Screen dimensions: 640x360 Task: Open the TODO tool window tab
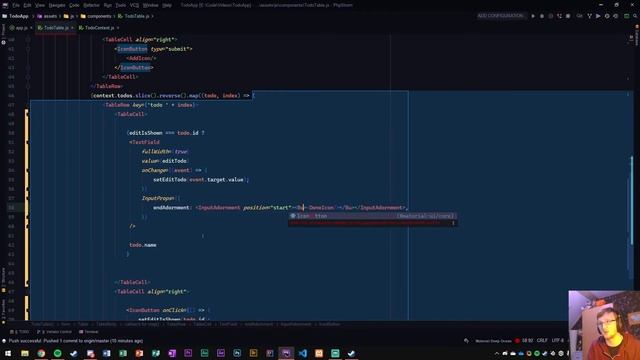(x=20, y=332)
